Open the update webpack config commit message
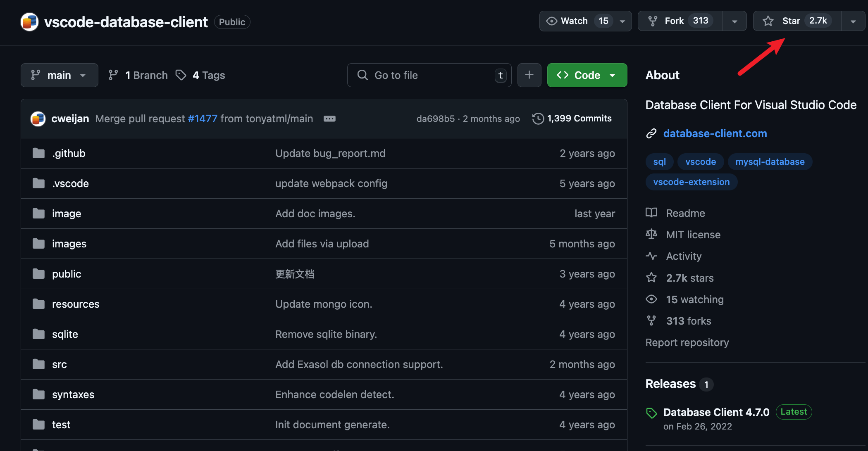 pos(331,183)
